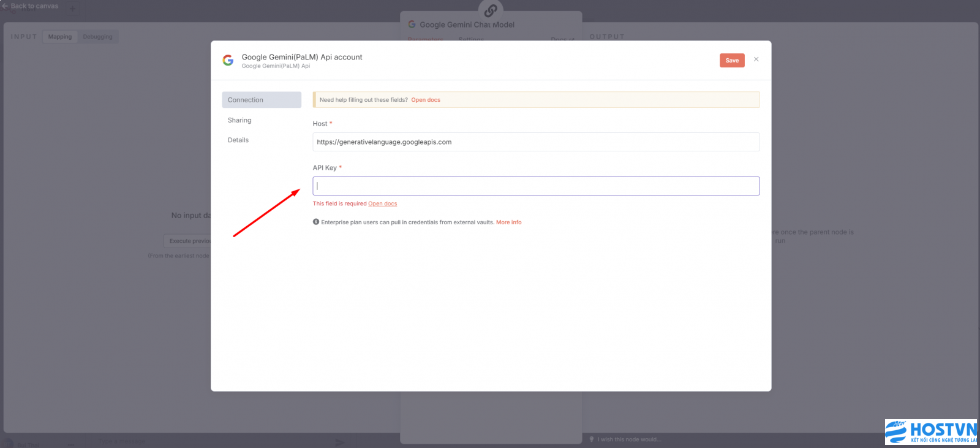Click into the API Key input field
This screenshot has width=980, height=448.
point(536,186)
